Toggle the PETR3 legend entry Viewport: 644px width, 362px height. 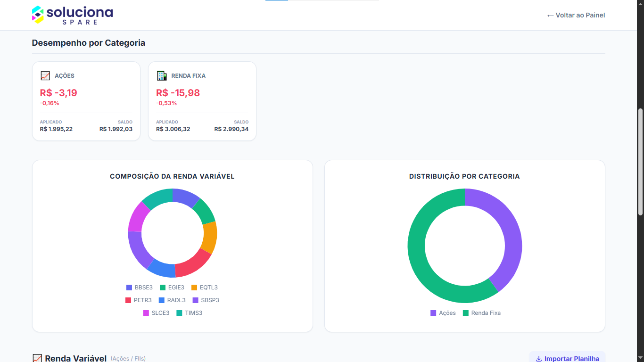tap(139, 300)
